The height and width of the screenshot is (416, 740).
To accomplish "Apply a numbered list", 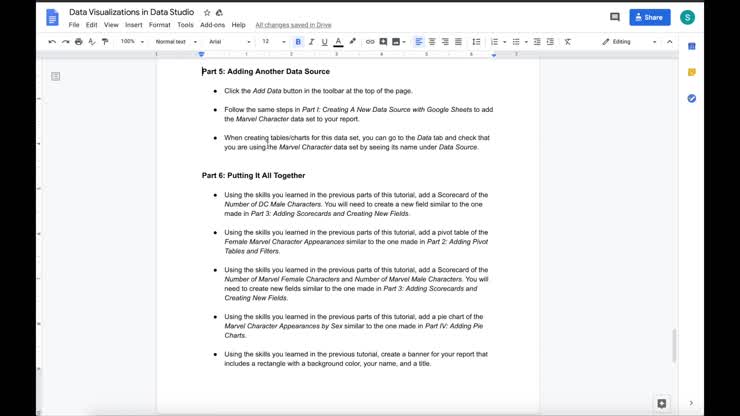I will 494,42.
